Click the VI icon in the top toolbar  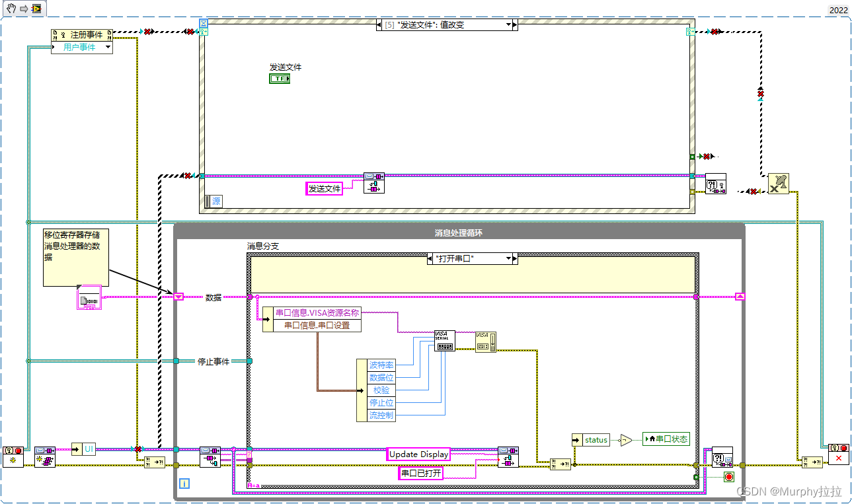pos(36,9)
